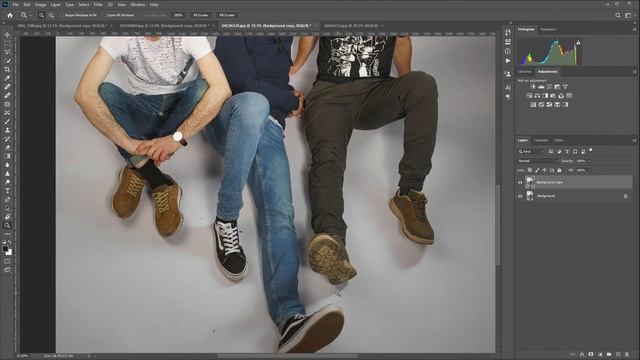Click the Fill Screen button
Image resolution: width=640 pixels, height=360 pixels.
pos(227,15)
